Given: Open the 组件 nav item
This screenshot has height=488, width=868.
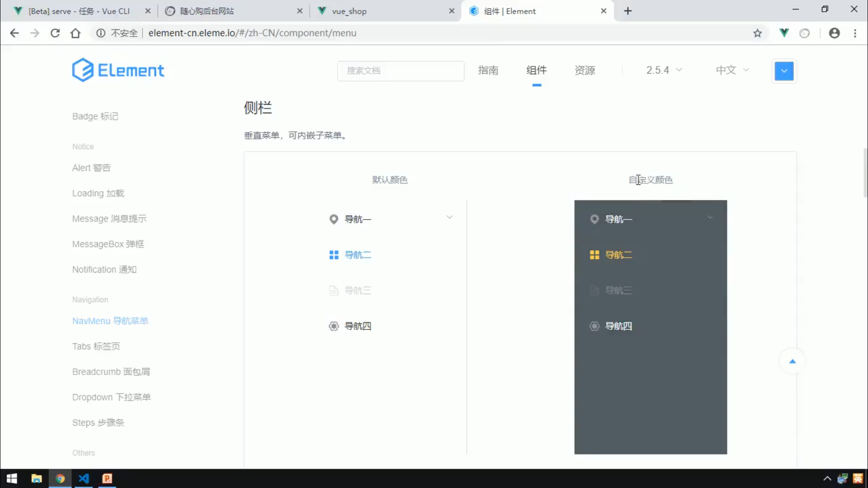Looking at the screenshot, I should click(537, 70).
